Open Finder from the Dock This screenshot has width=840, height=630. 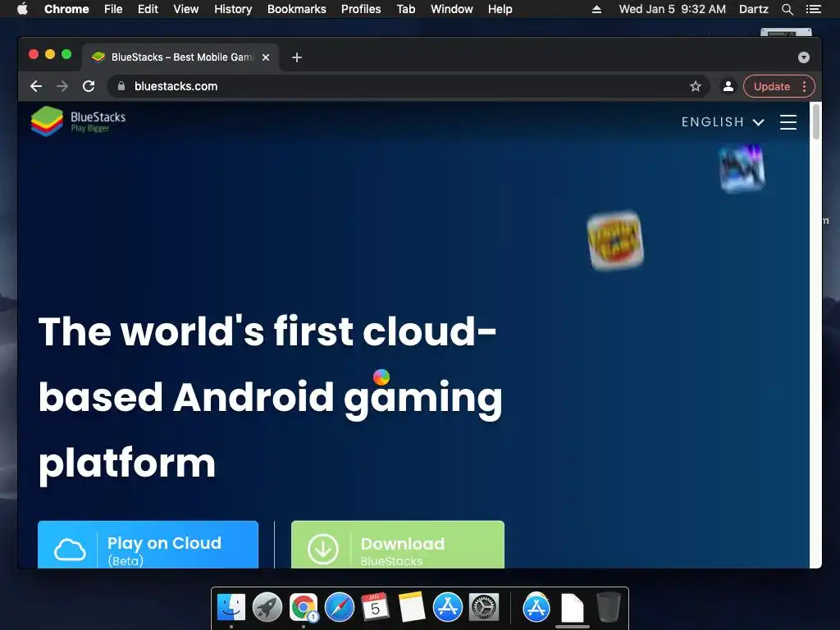[x=231, y=607]
